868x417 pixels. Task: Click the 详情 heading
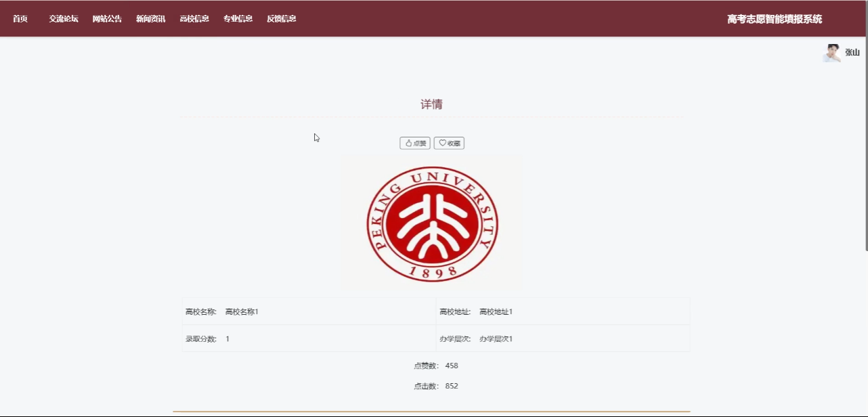point(431,104)
